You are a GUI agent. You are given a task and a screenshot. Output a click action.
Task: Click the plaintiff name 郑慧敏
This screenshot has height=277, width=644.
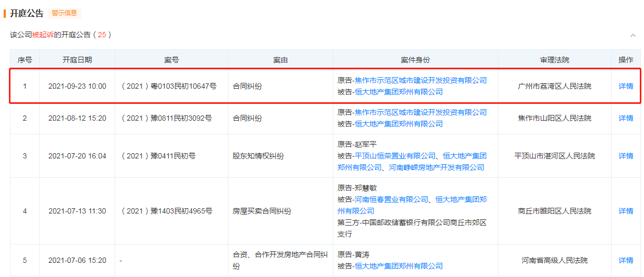point(366,188)
